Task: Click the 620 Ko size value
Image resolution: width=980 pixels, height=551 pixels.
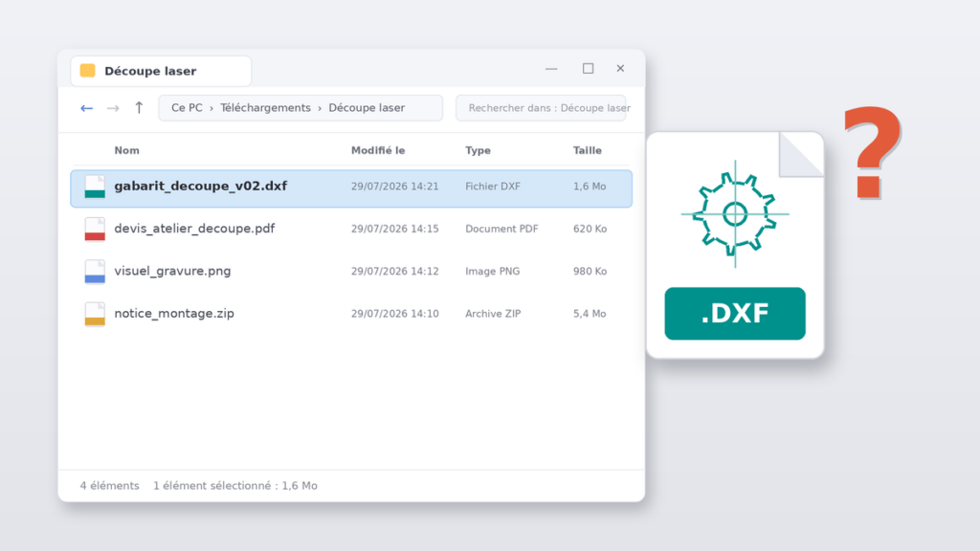Action: tap(590, 230)
